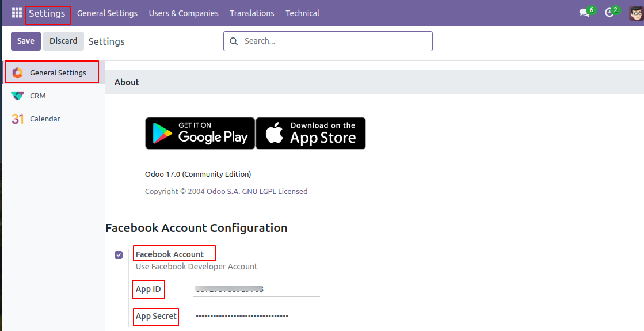The image size is (644, 331).
Task: Click the Calendar 31 icon in sidebar
Action: point(17,119)
